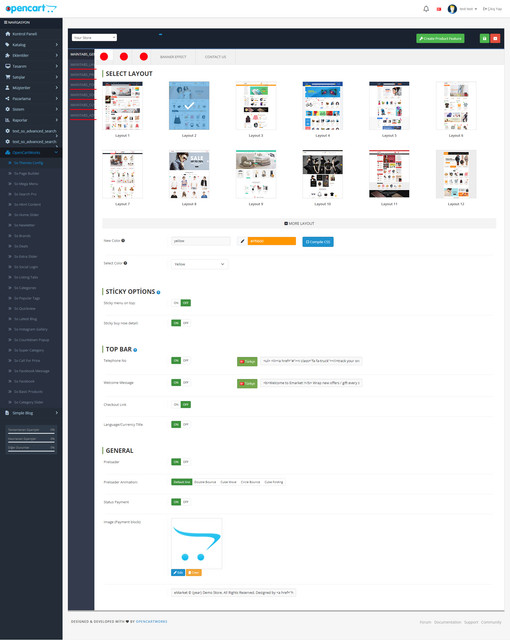Image resolution: width=510 pixels, height=640 pixels.
Task: Click the Raporlar chart icon
Action: tap(8, 120)
